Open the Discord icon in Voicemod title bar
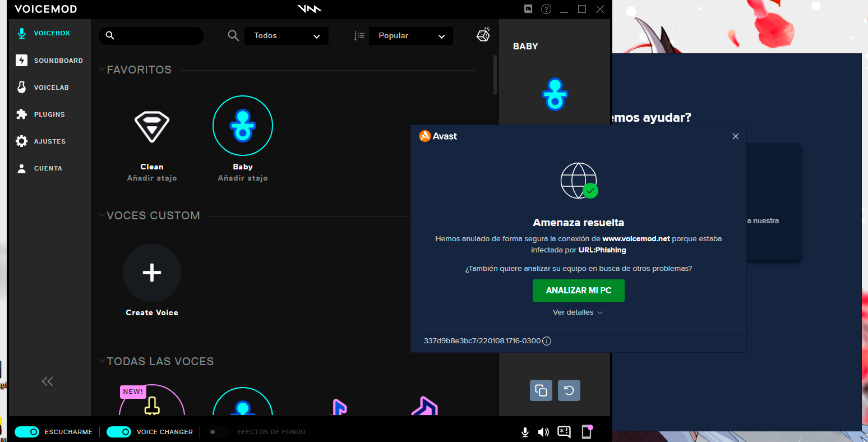 pos(528,9)
